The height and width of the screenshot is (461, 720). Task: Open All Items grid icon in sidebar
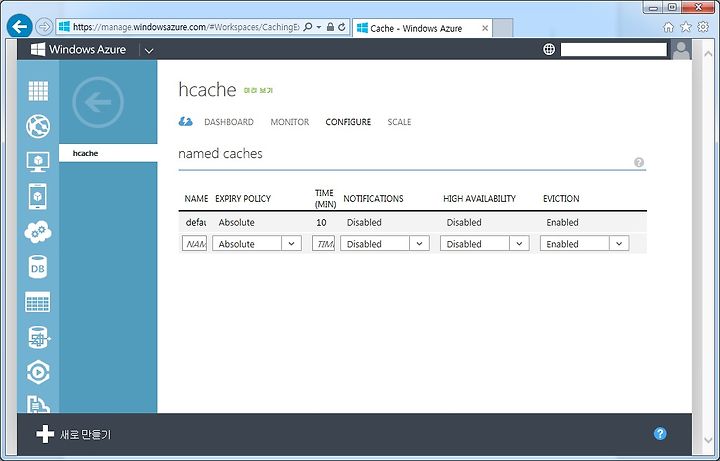point(38,90)
